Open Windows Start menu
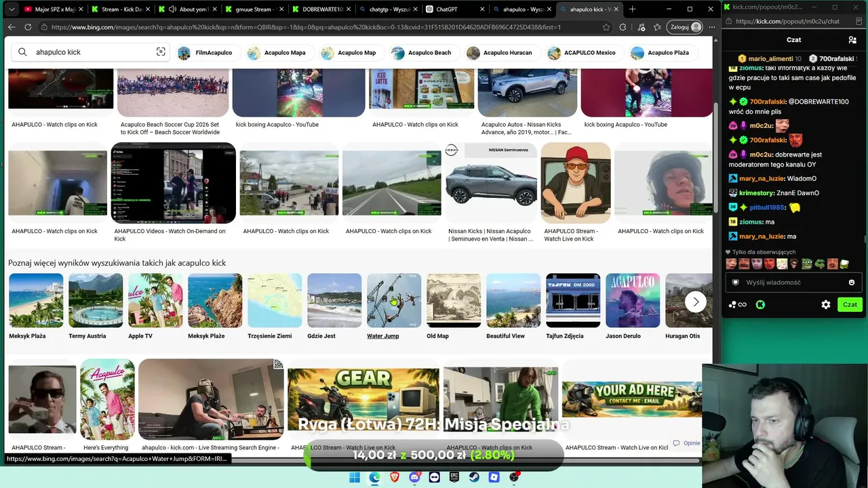 click(x=355, y=477)
